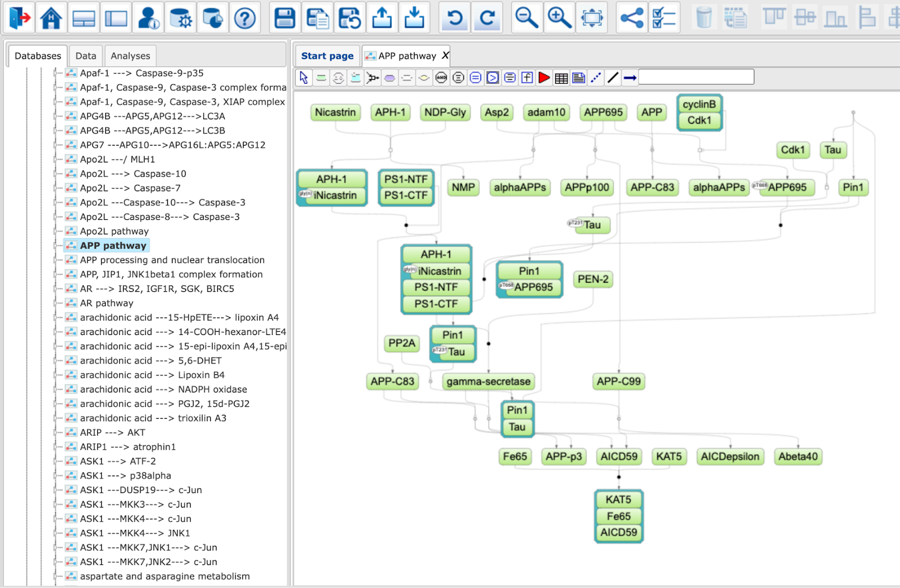Click the diagram toolbar text field
Screen dimensions: 900x588
tap(696, 77)
